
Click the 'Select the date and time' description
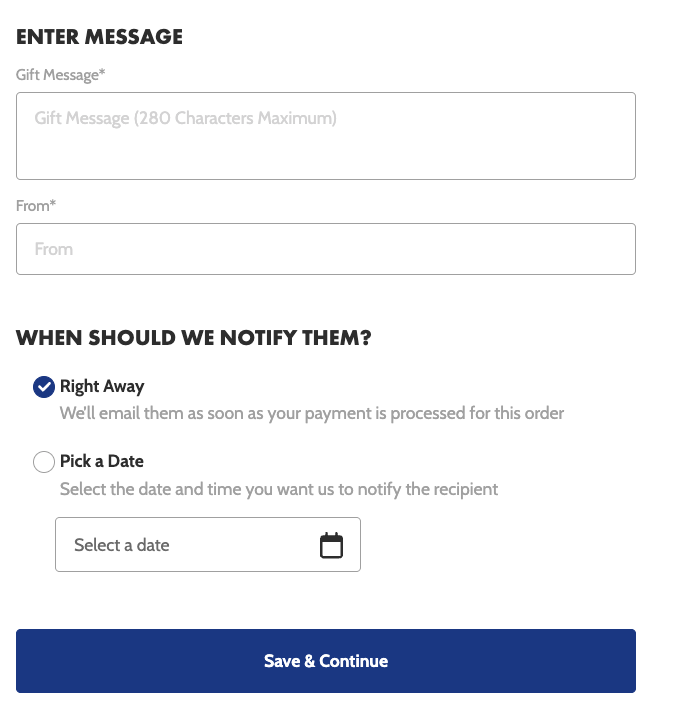[x=279, y=489]
